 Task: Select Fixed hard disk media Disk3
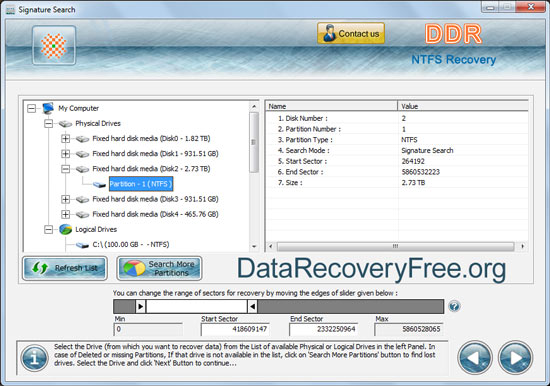(x=155, y=199)
